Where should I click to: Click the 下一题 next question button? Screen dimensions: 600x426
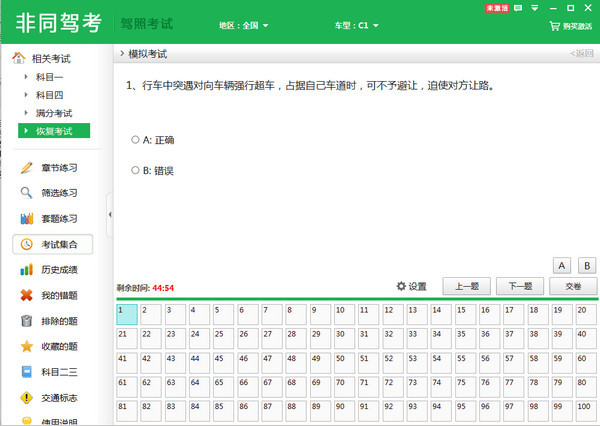point(519,286)
